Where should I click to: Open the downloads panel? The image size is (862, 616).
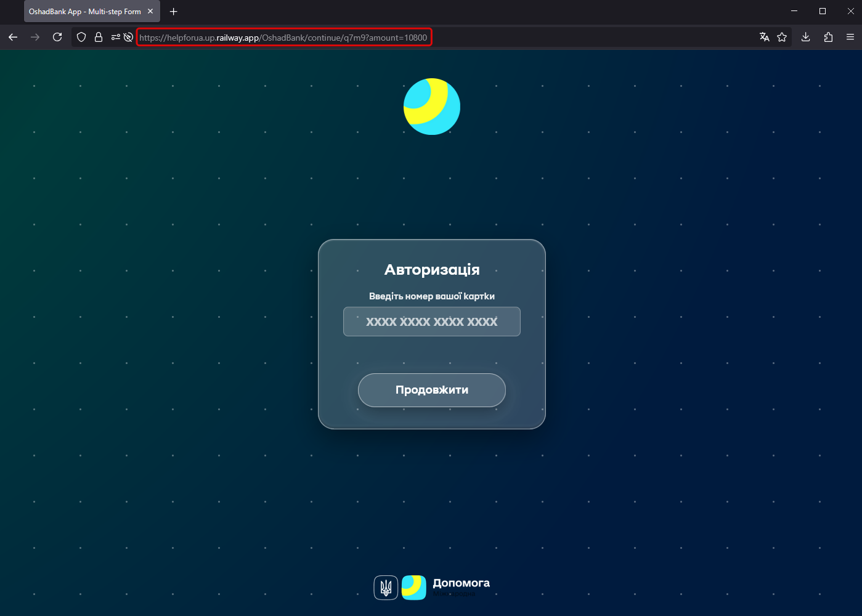(x=805, y=38)
